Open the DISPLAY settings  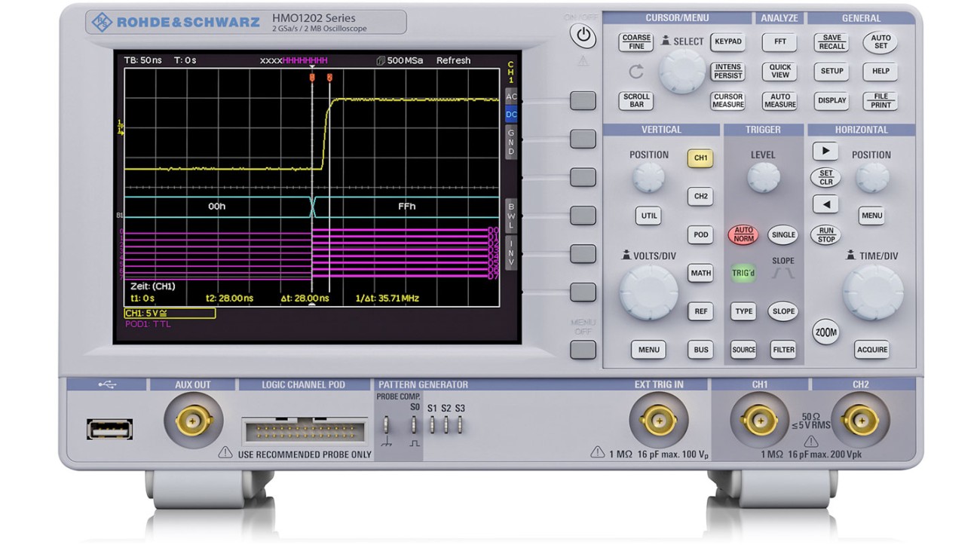831,101
